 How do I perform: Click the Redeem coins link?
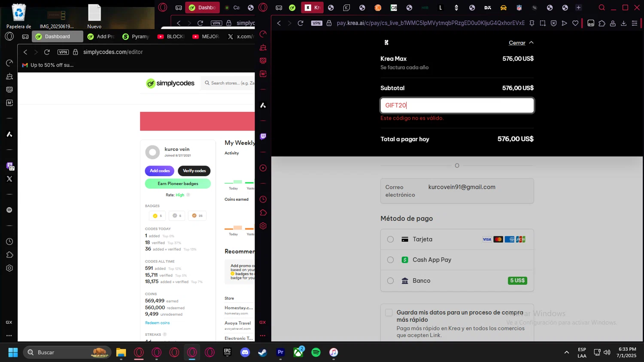(157, 323)
